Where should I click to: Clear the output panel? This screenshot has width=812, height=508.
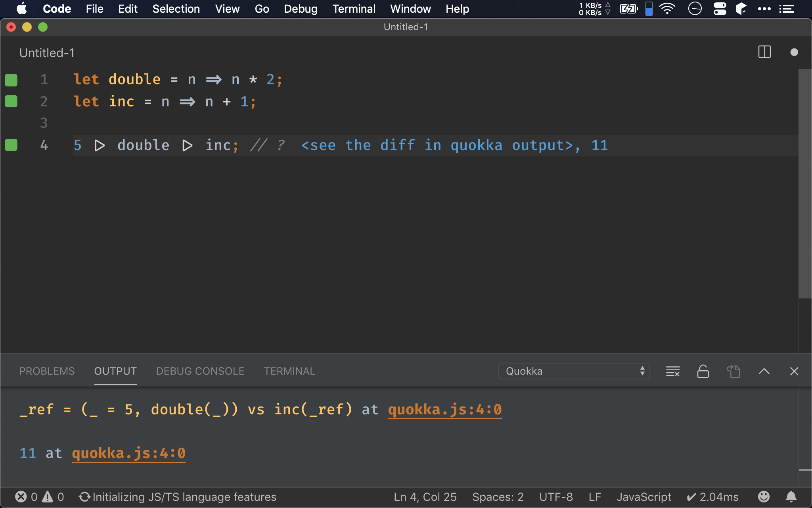pos(672,371)
